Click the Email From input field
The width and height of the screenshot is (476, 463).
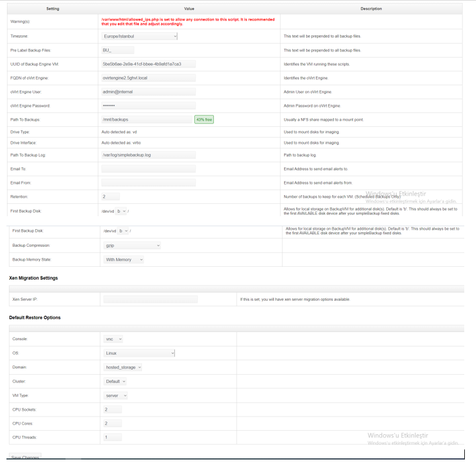[148, 183]
